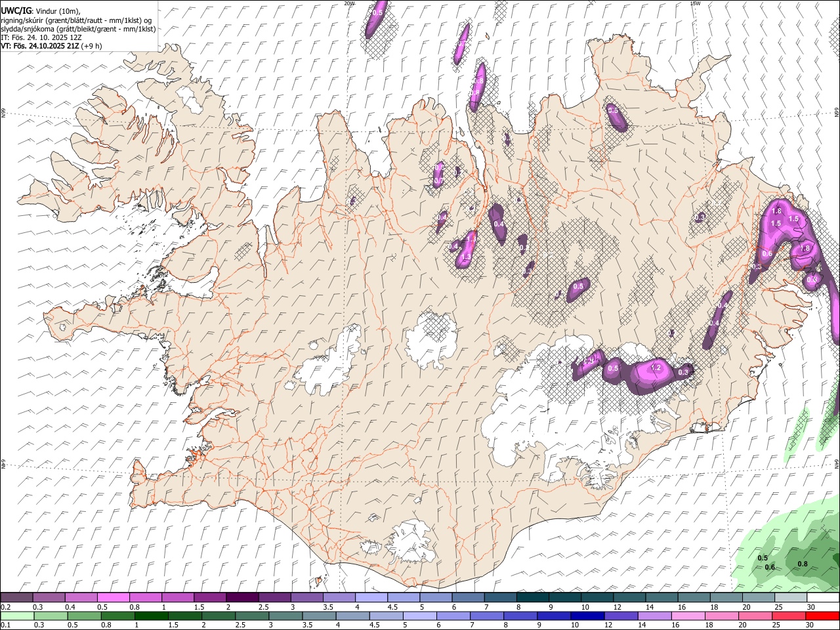Click the 'rigning/skúrir (grænt/blátt/rautt' legend line
The image size is (840, 630).
(76, 20)
